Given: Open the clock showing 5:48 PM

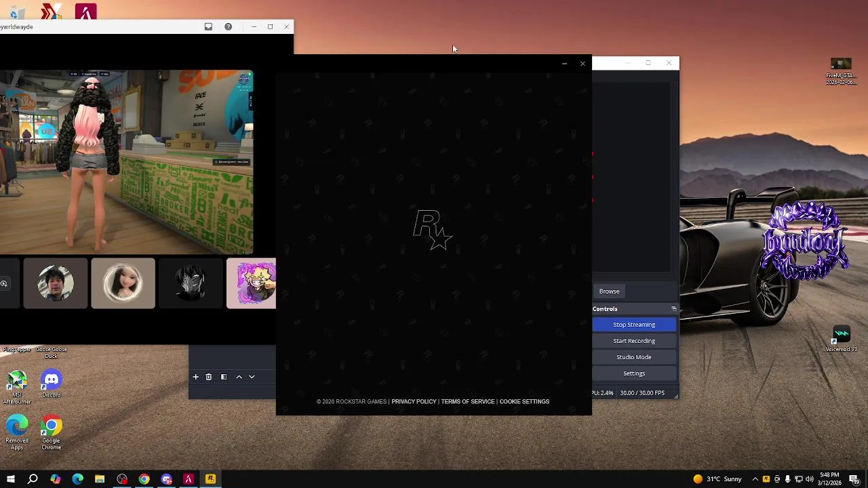Looking at the screenshot, I should 830,479.
